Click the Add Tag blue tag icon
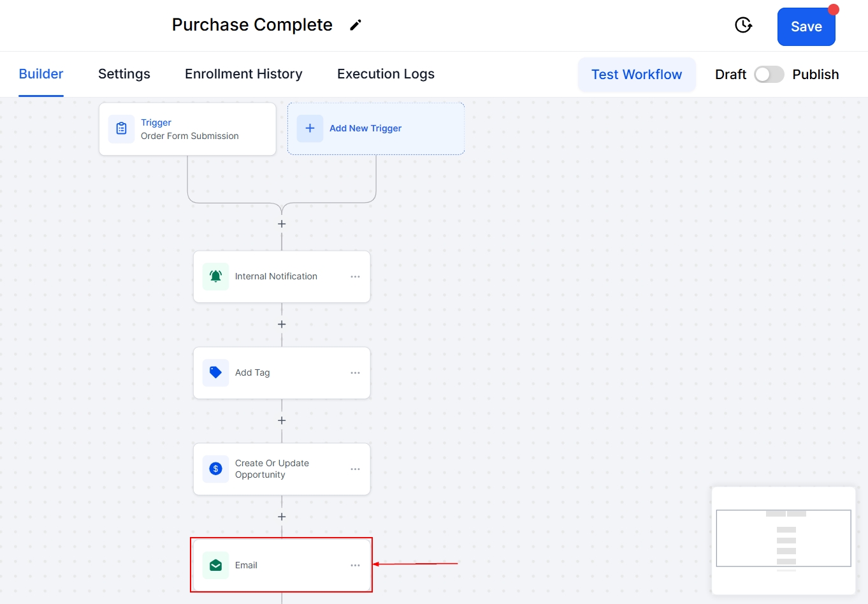Image resolution: width=868 pixels, height=604 pixels. (215, 373)
